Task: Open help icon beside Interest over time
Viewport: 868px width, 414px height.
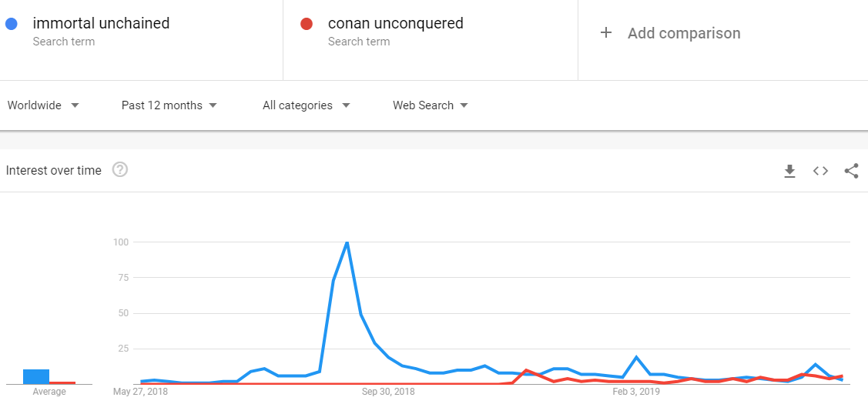Action: pos(120,170)
